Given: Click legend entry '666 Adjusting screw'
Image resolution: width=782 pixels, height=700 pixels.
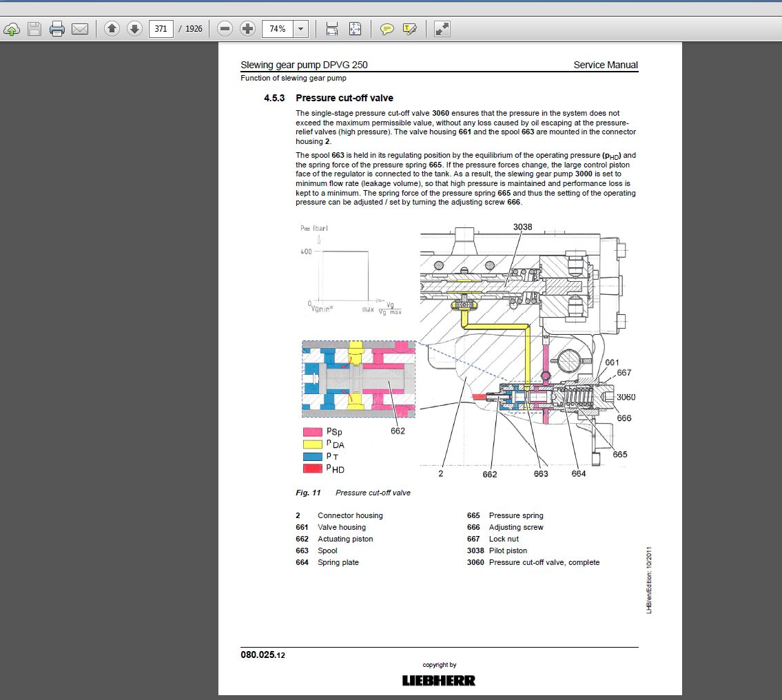Looking at the screenshot, I should 505,528.
